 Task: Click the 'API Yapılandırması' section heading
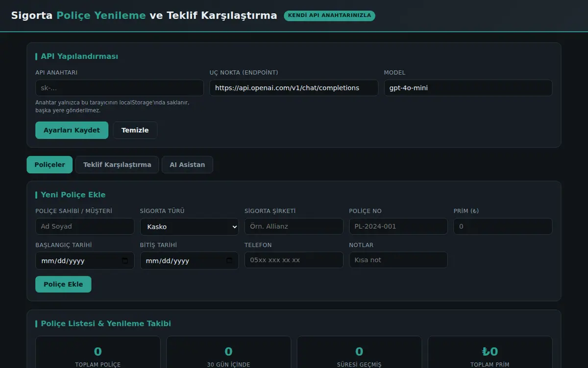[x=79, y=56]
